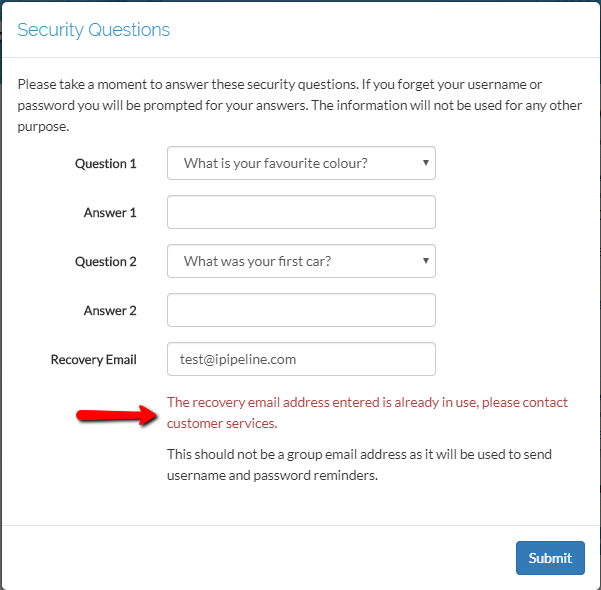Screen dimensions: 601x590
Task: Click into the Answer 2 text field
Action: pyautogui.click(x=301, y=310)
